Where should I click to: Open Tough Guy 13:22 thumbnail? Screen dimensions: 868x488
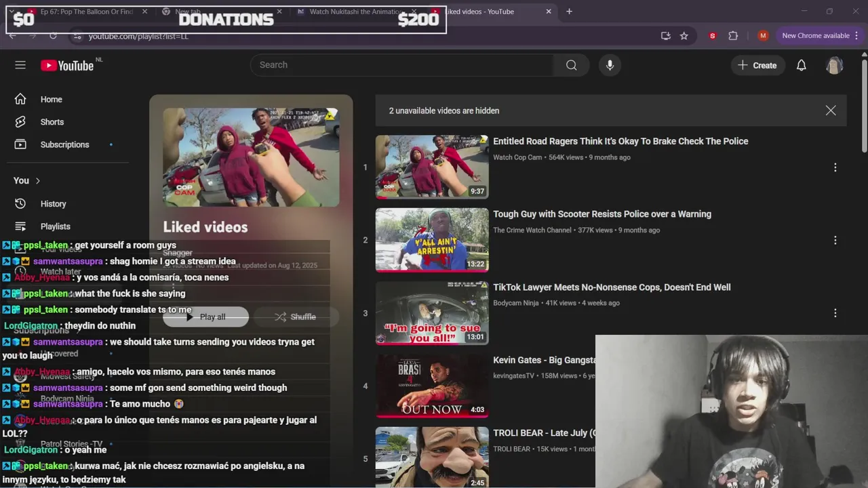pos(432,240)
